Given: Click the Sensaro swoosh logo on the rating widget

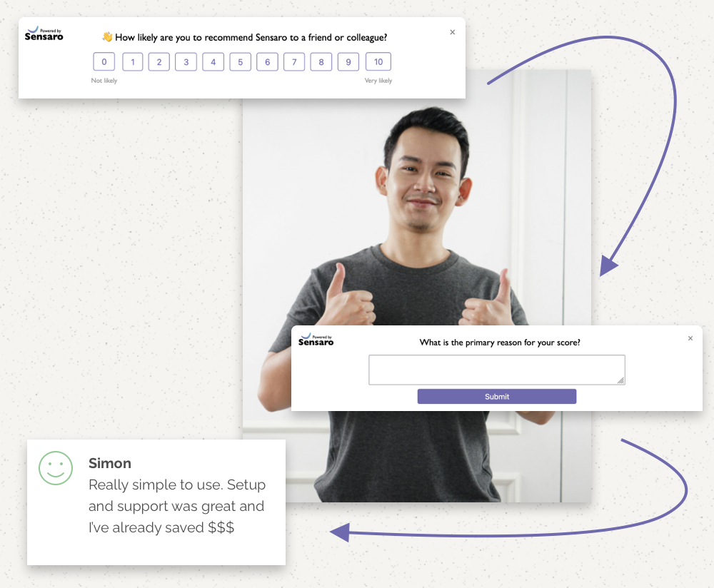Looking at the screenshot, I should [34, 31].
